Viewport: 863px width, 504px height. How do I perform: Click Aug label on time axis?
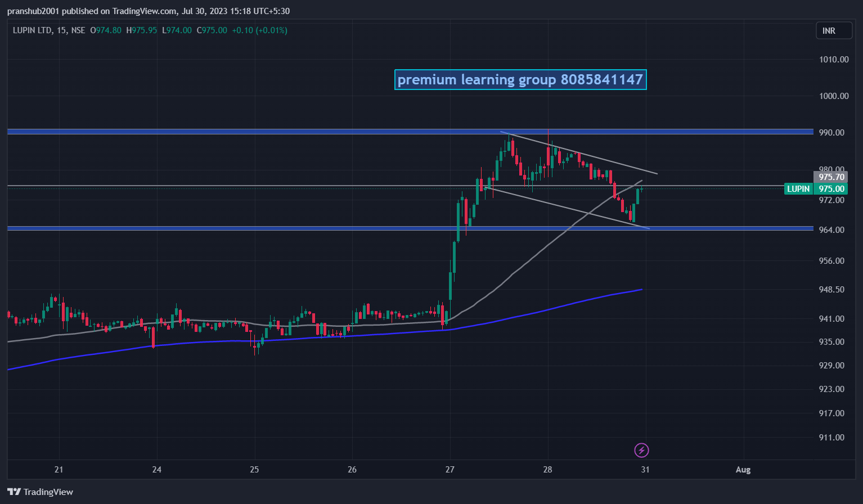tap(743, 470)
